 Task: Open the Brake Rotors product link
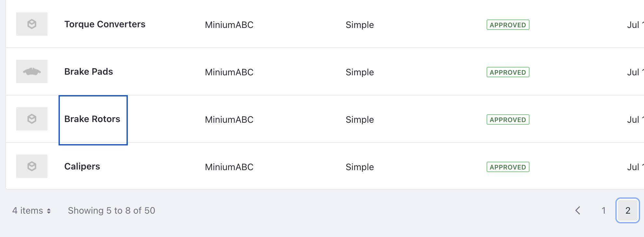click(92, 119)
